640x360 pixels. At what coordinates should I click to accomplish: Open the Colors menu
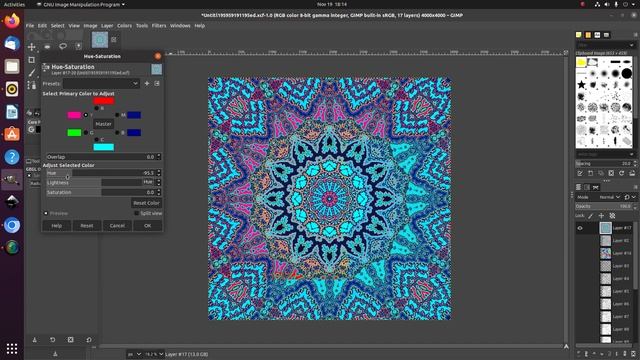click(124, 25)
